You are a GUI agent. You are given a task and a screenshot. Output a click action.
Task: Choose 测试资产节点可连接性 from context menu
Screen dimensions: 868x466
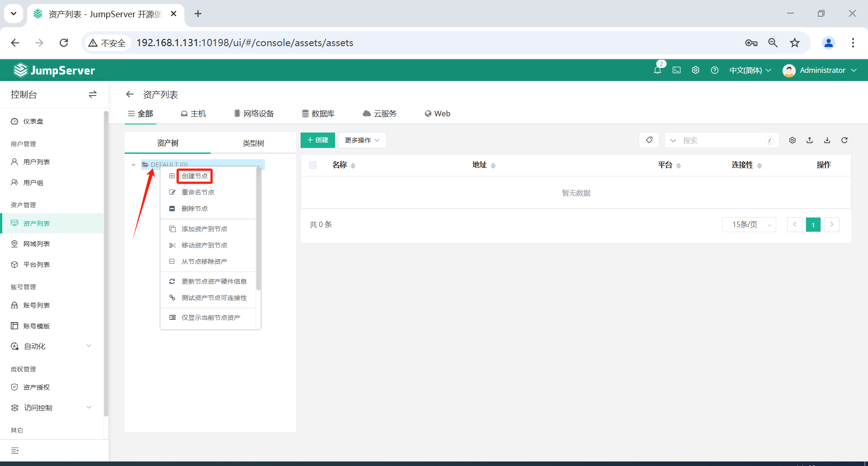pos(214,298)
